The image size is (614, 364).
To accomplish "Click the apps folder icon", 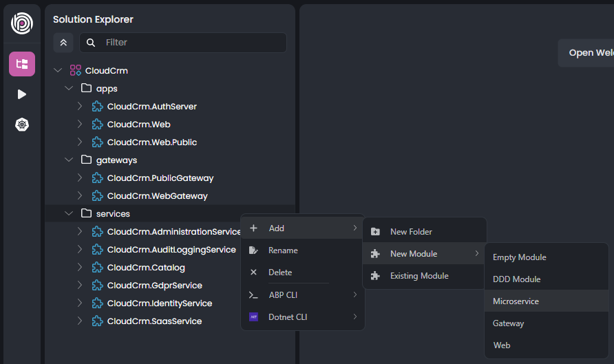I will click(86, 88).
